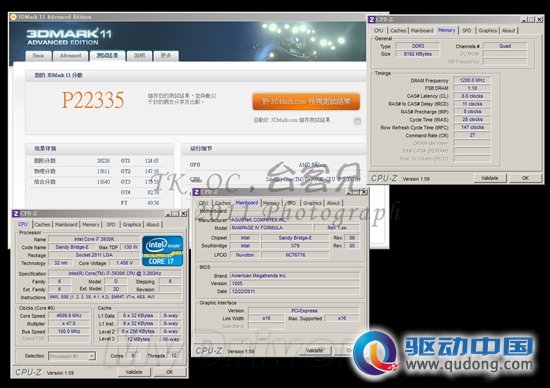Click the processor Name Intel Core i7 3930K field
The image size is (550, 388).
[x=94, y=239]
